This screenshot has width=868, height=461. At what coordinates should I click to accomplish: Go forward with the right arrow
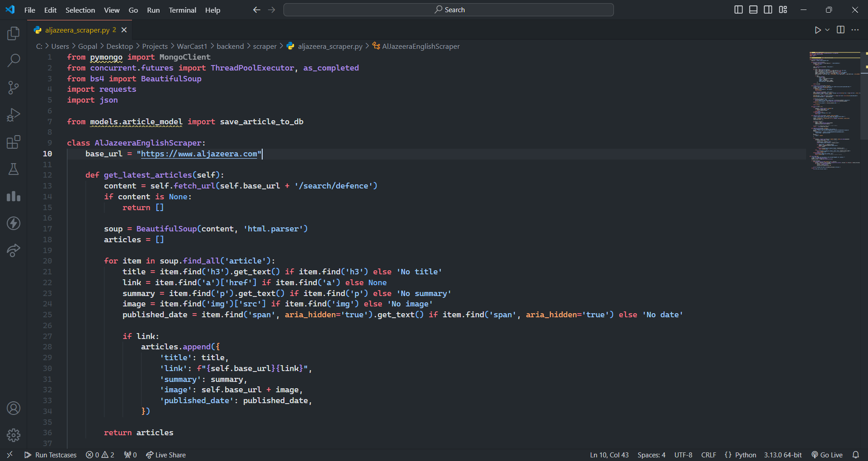[x=271, y=9]
